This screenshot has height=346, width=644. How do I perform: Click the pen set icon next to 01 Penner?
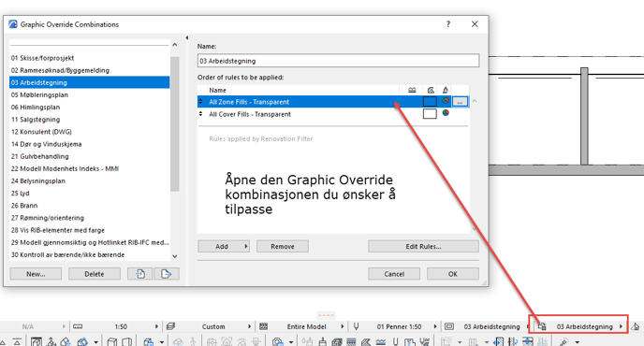[356, 326]
